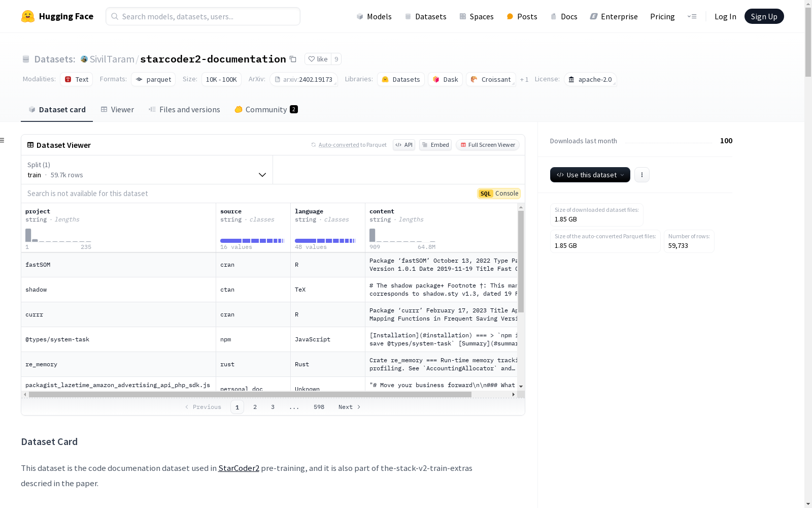Open the Full Screen Viewer
This screenshot has height=508, width=812.
(488, 145)
